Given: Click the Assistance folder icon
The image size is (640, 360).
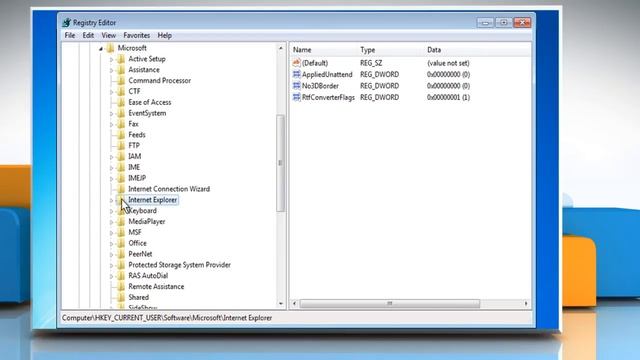Looking at the screenshot, I should pyautogui.click(x=121, y=70).
